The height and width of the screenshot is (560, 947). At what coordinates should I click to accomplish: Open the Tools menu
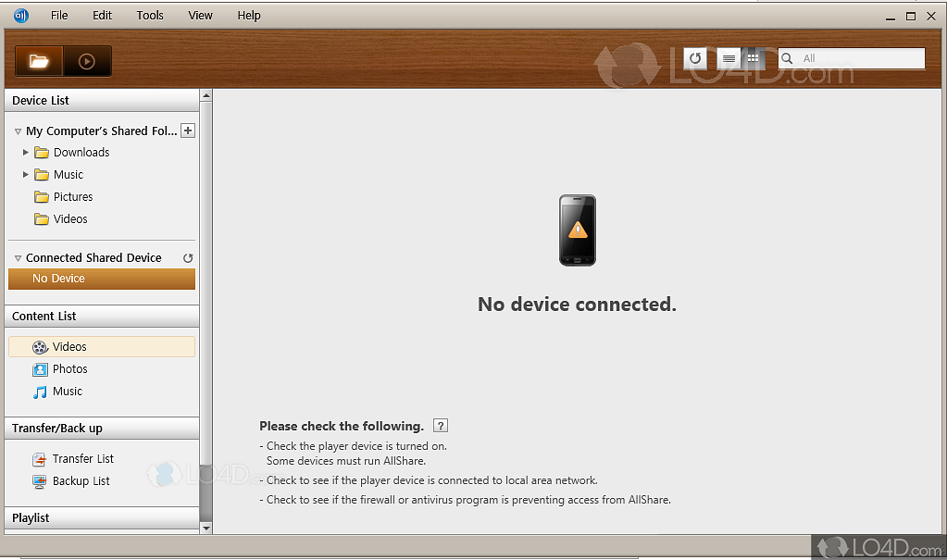(x=150, y=15)
